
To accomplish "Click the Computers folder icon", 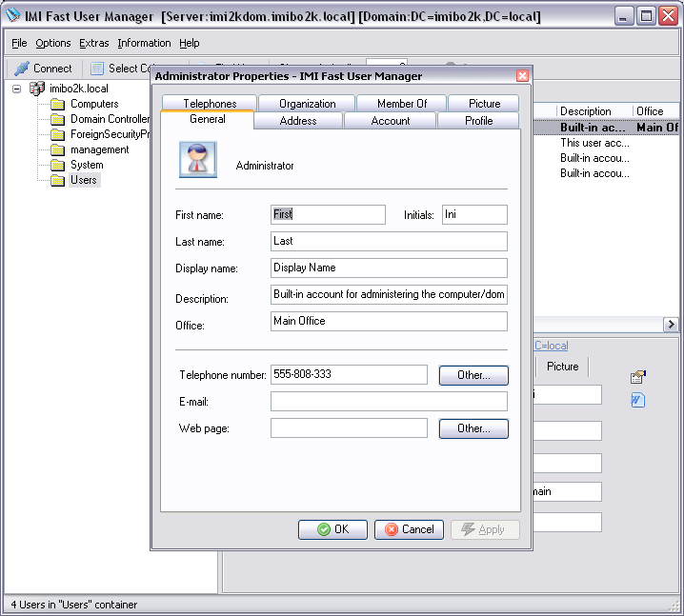I will [x=57, y=104].
